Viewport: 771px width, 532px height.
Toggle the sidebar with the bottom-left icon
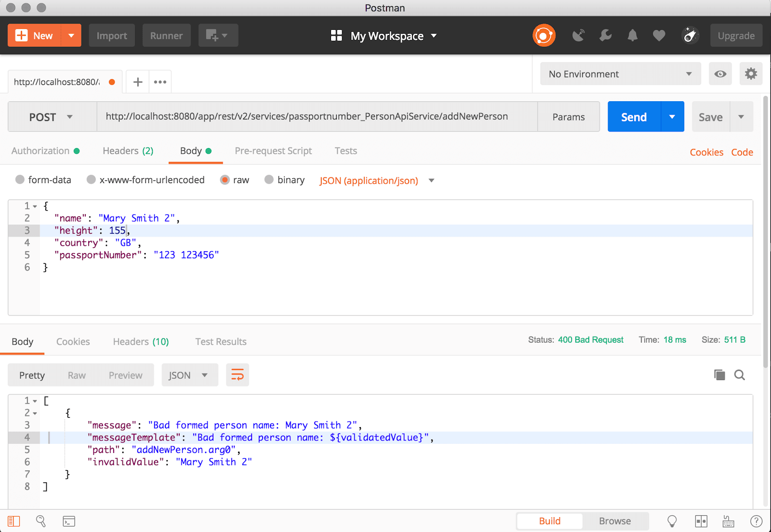[13, 521]
